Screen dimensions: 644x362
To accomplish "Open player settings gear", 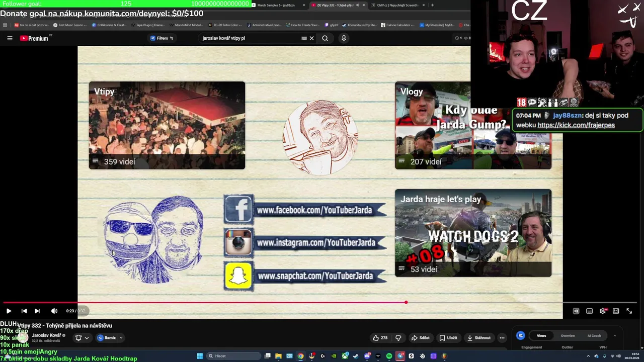I will [x=603, y=311].
